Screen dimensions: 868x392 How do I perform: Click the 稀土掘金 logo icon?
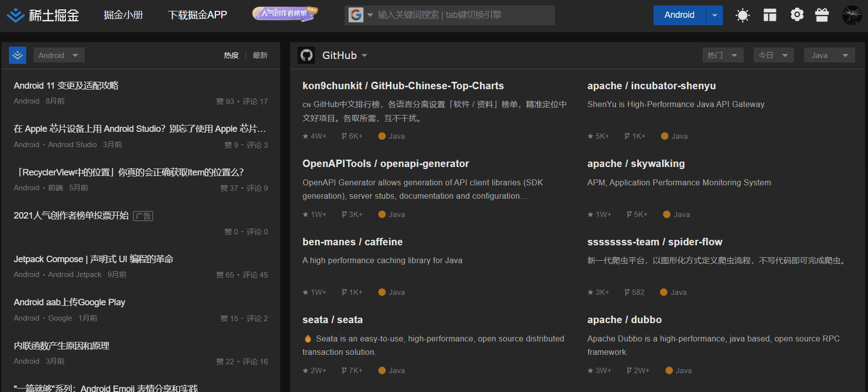[15, 15]
